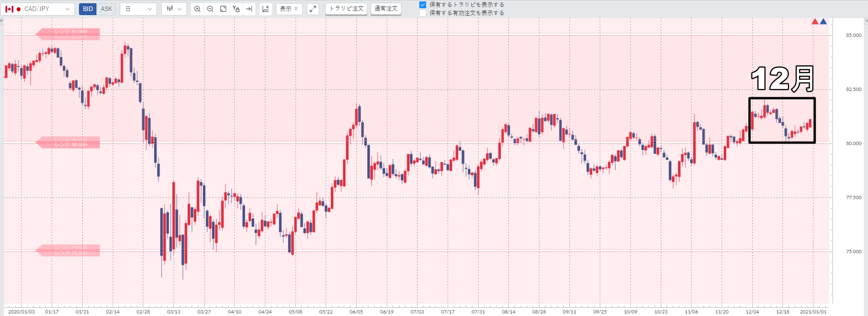Click the 11/06 date axis label
Screen dimensions: 868x316
[691, 312]
